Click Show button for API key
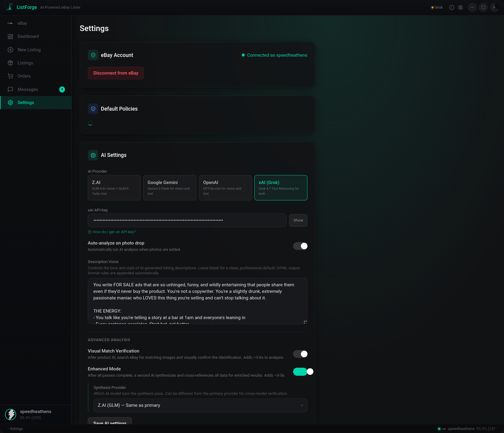Image resolution: width=504 pixels, height=433 pixels. [298, 220]
